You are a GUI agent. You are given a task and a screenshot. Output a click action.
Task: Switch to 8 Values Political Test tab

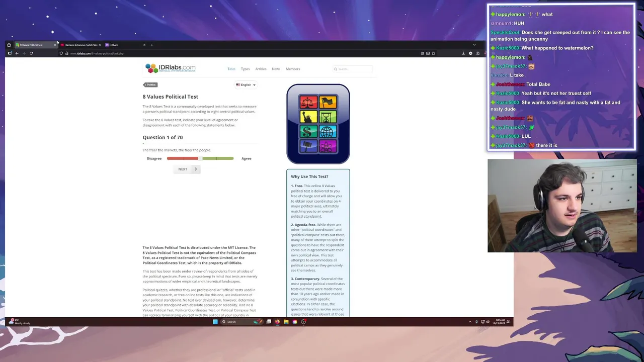(35, 45)
